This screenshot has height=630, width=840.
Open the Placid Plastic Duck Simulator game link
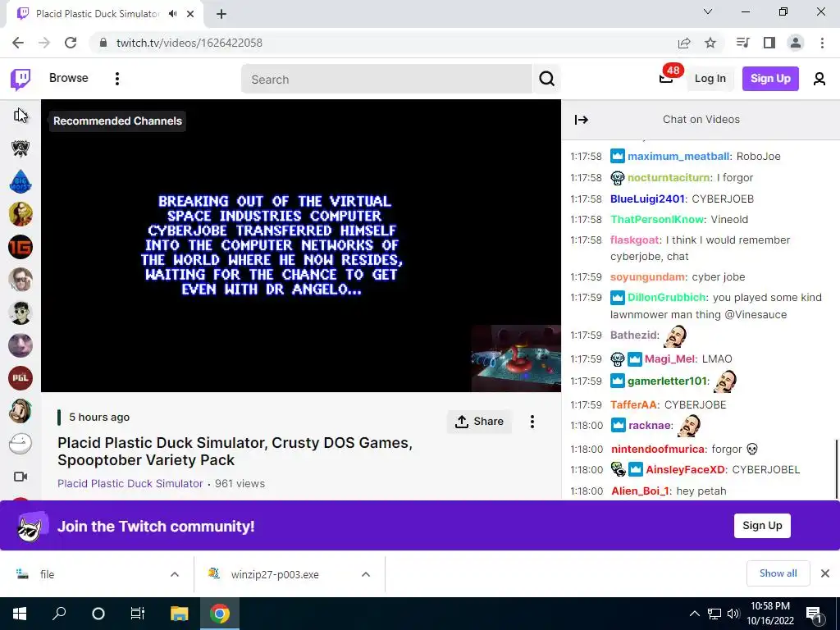pos(130,483)
